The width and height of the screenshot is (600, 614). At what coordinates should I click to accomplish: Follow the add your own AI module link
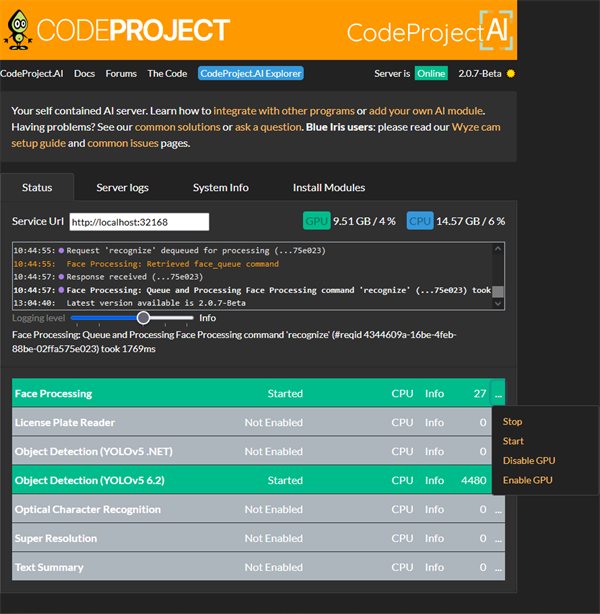click(426, 111)
